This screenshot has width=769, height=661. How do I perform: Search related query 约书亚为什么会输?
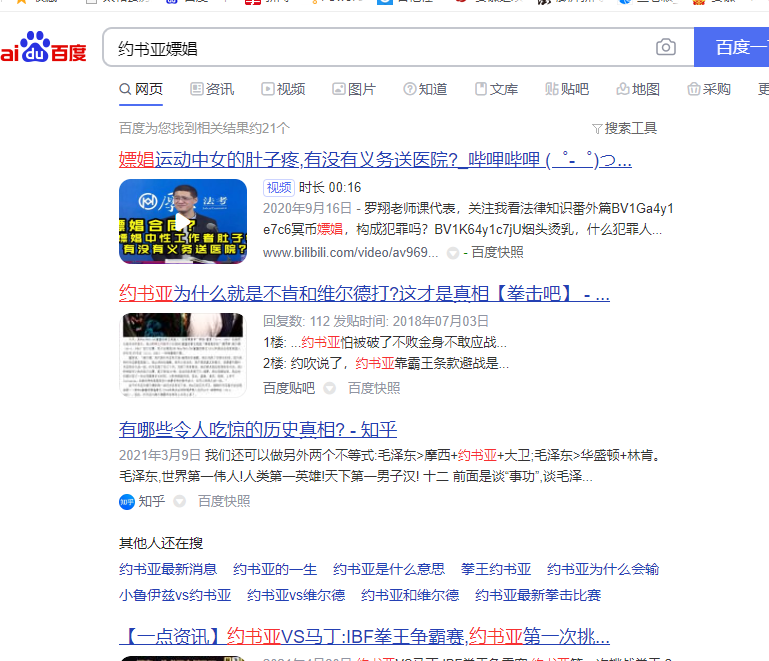pos(603,569)
